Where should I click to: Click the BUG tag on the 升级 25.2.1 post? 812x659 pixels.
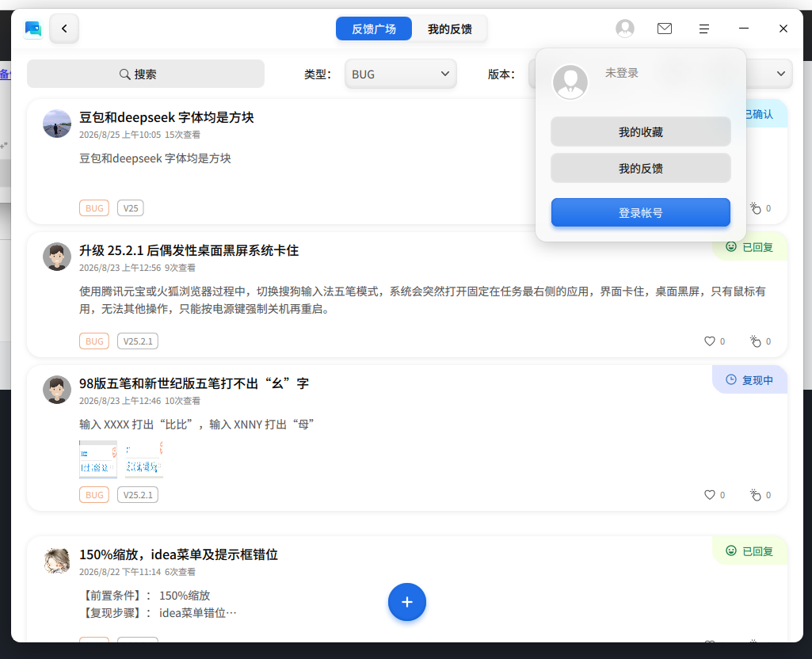coord(94,341)
